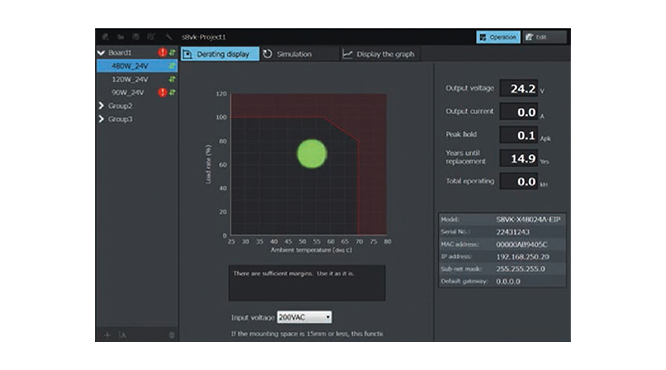Viewport: 666px width, 370px height.
Task: Click the red alert icon on the Board1 row
Action: pyautogui.click(x=162, y=52)
